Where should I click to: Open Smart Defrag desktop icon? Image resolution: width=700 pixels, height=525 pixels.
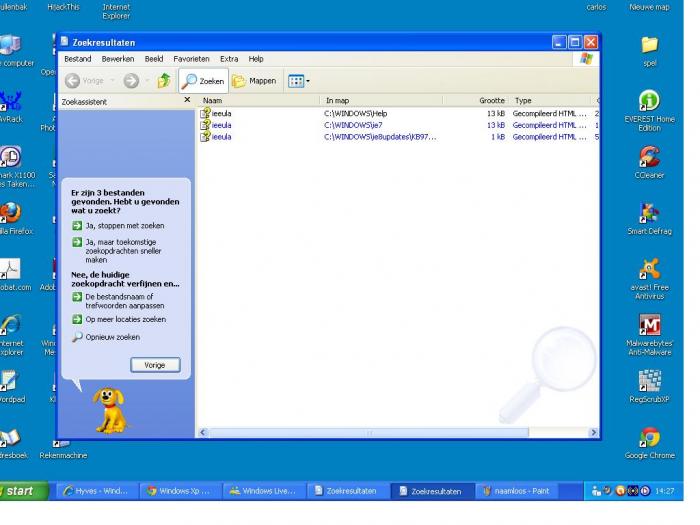pos(649,217)
